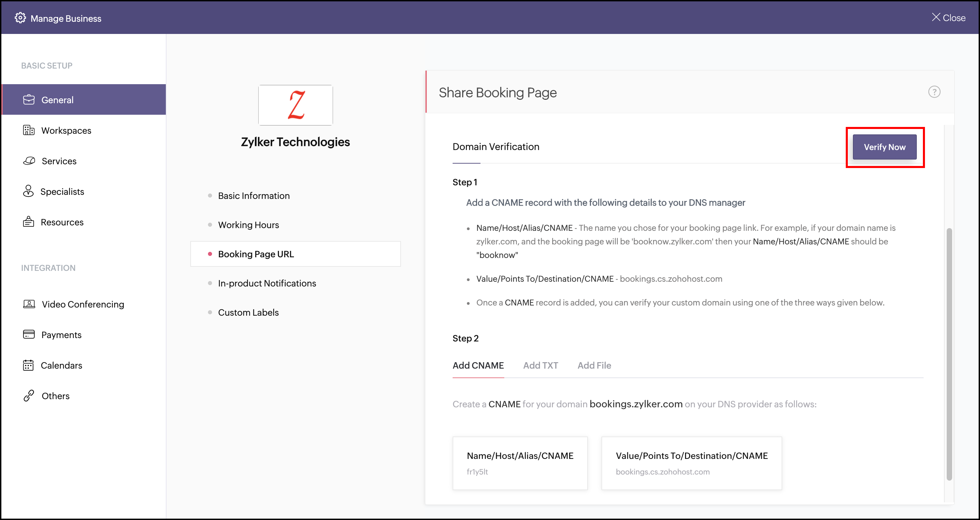Close the Manage Business panel
Image resolution: width=980 pixels, height=520 pixels.
[948, 18]
